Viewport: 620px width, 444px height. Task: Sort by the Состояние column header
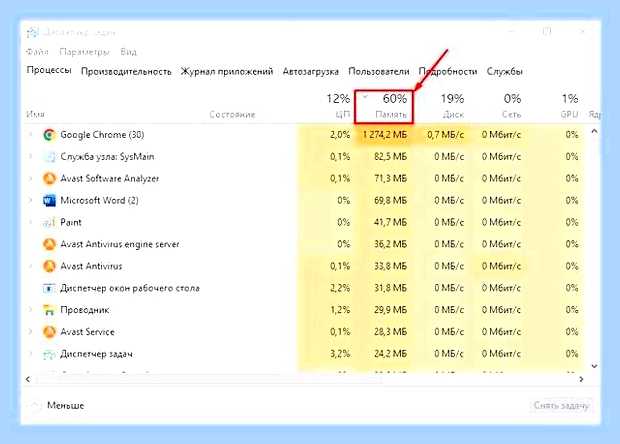232,115
